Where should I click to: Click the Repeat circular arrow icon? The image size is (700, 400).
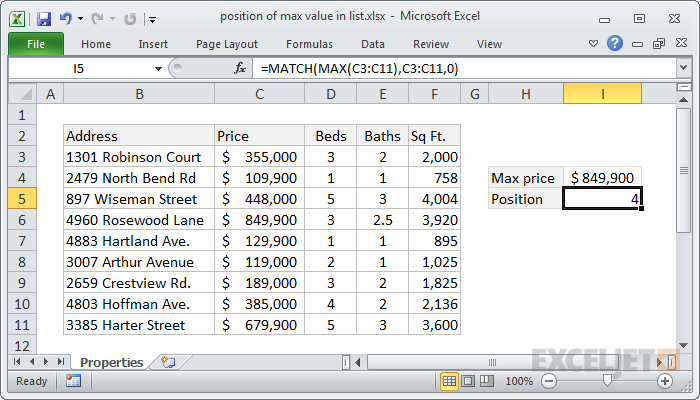130,19
